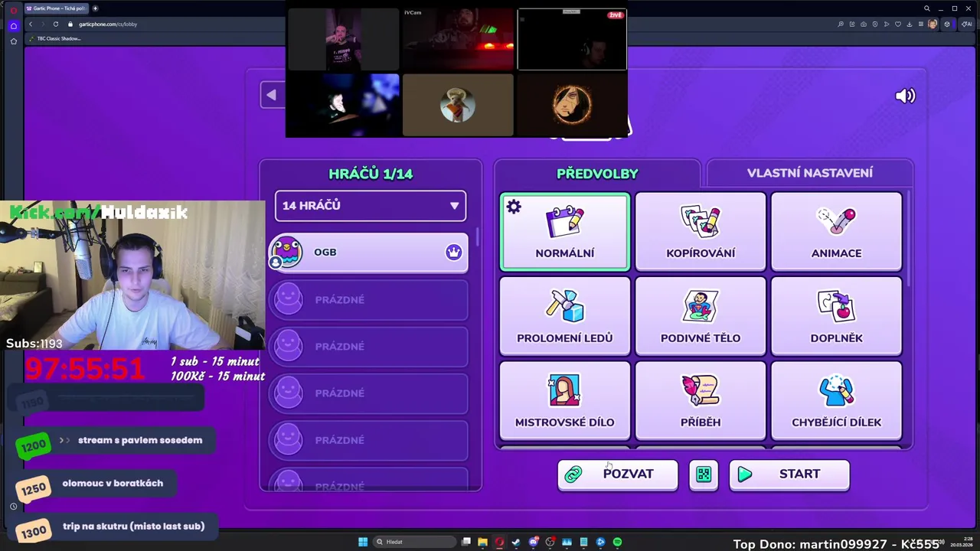980x551 pixels.
Task: Open the browser profile avatar
Action: pos(932,24)
